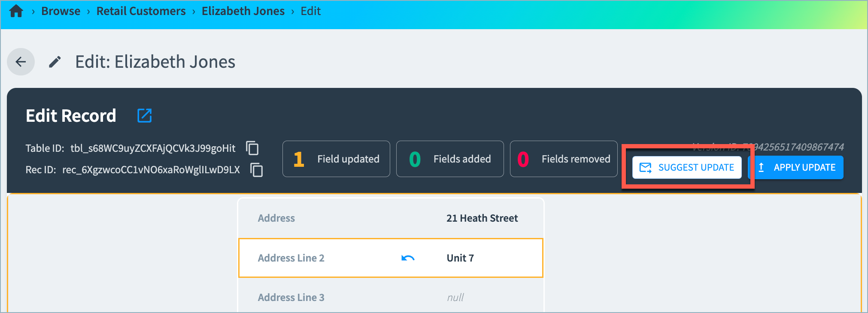This screenshot has width=868, height=313.
Task: Click the pencil edit icon
Action: pyautogui.click(x=55, y=62)
